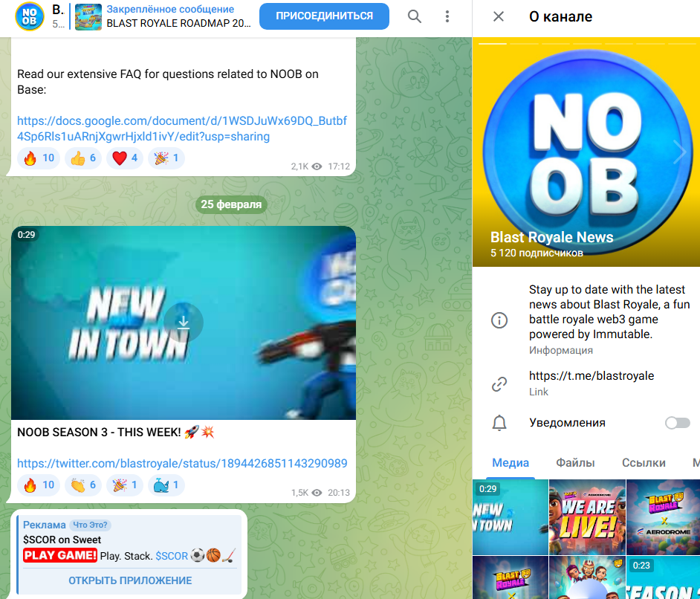This screenshot has width=700, height=599.
Task: Open the Google Docs FAQ link
Action: click(x=182, y=129)
